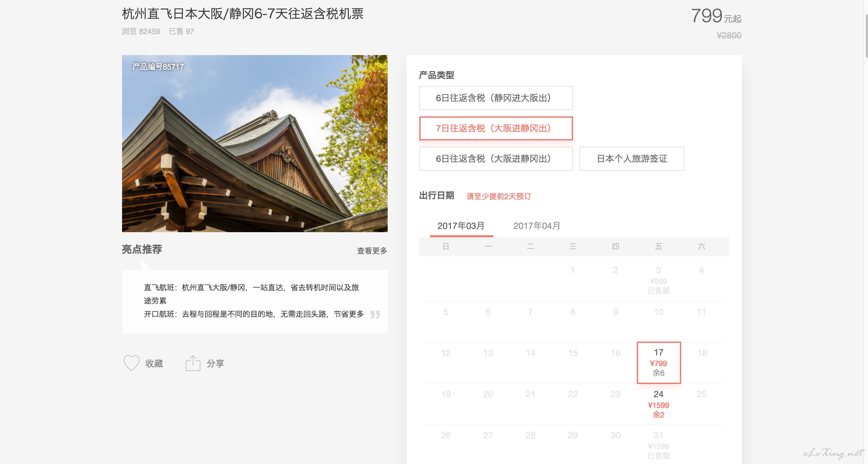The height and width of the screenshot is (464, 868).
Task: Choose 日本个人旅游签证 option
Action: click(x=631, y=159)
